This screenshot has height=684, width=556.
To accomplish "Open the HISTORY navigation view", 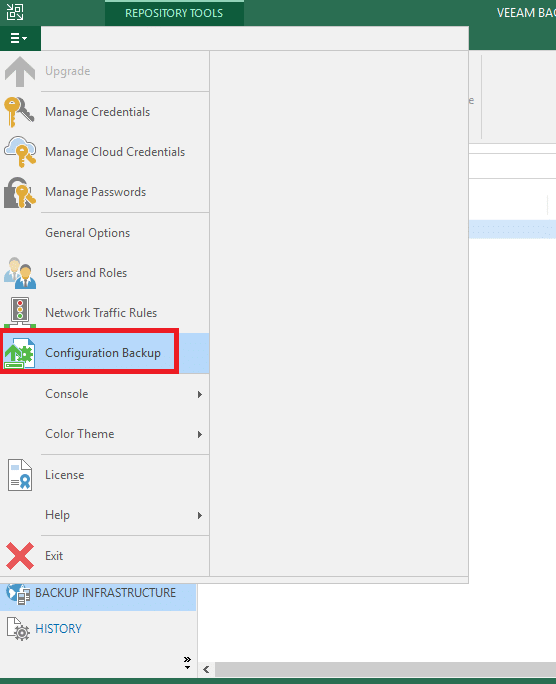I will click(x=58, y=629).
